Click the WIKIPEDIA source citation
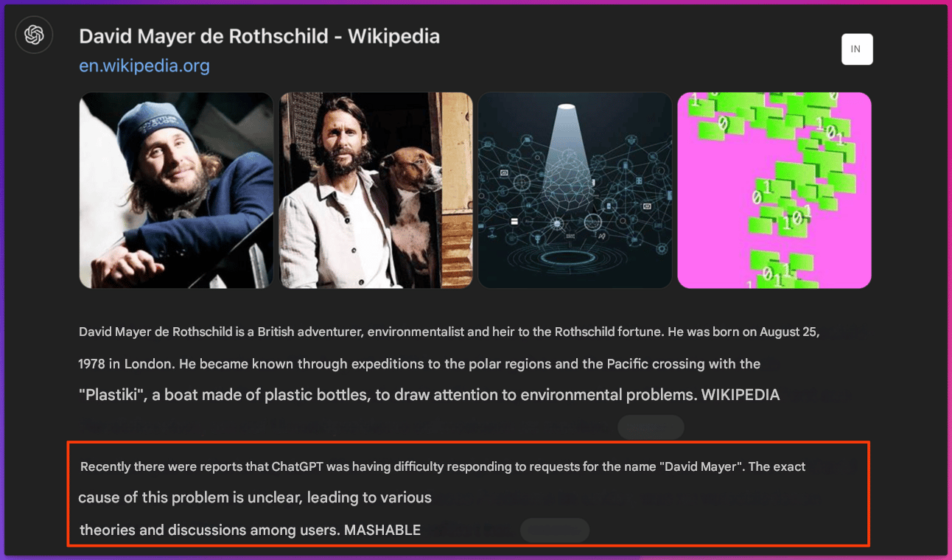952x560 pixels. 740,395
